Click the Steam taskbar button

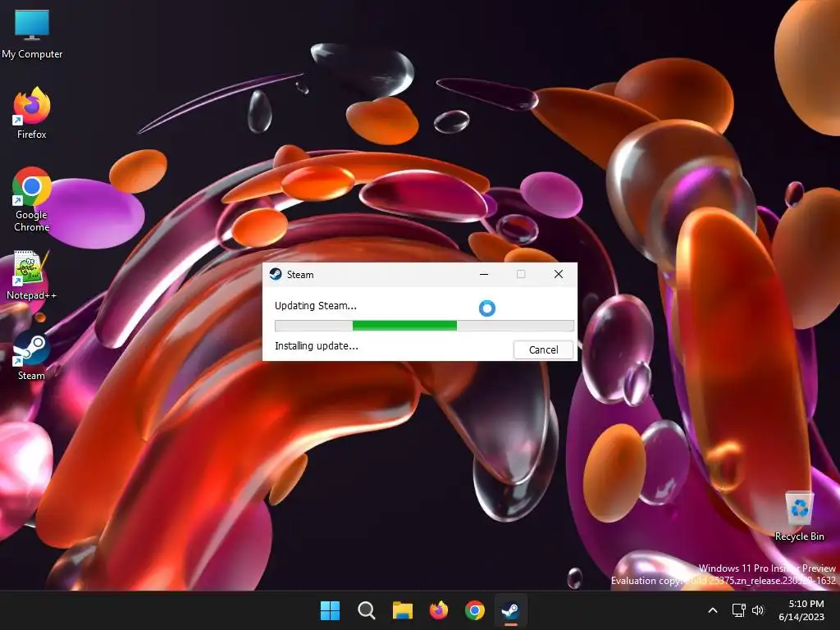[x=510, y=610]
